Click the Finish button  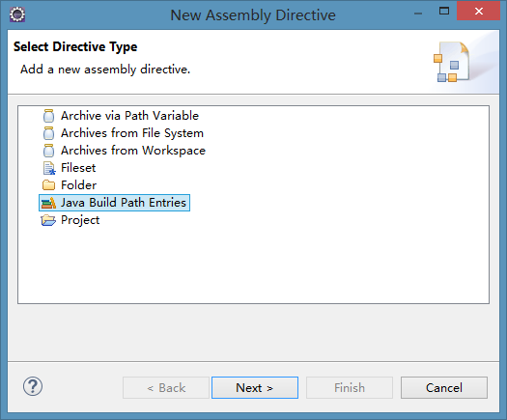[x=350, y=388]
